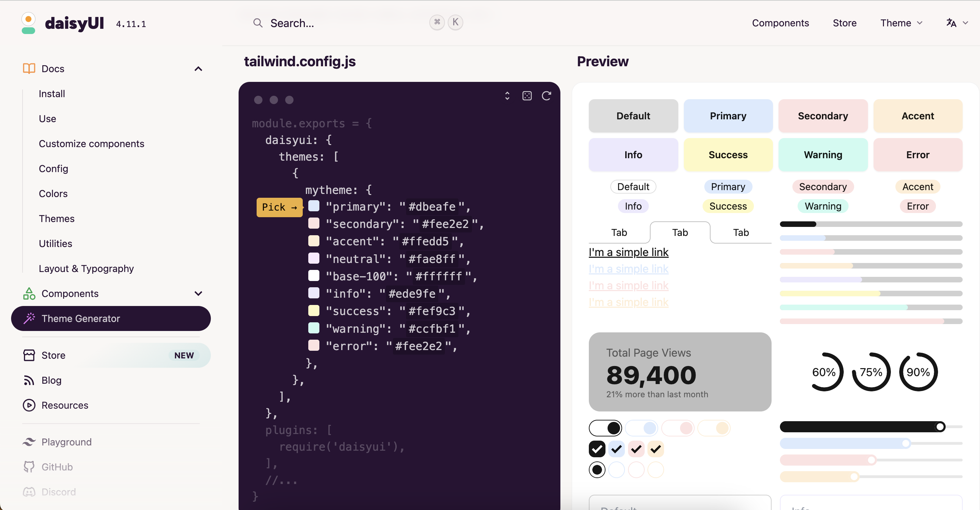Viewport: 980px width, 510px height.
Task: Click the Playground icon in the sidebar
Action: click(29, 442)
